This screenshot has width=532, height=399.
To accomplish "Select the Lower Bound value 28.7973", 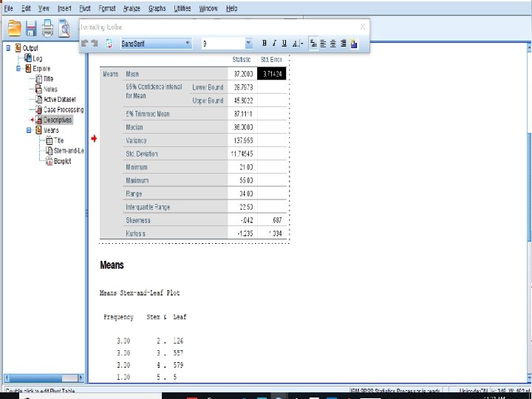I will [242, 87].
